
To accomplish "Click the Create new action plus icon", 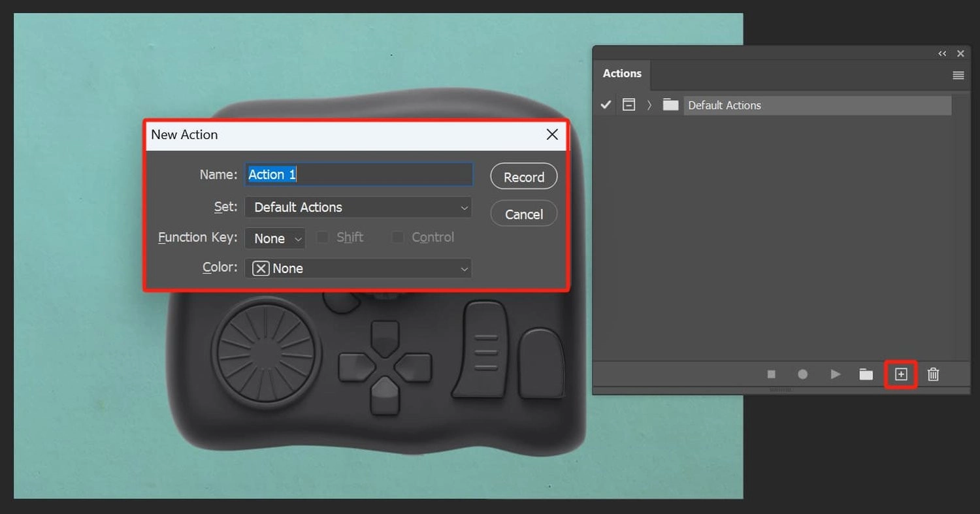I will (x=901, y=374).
